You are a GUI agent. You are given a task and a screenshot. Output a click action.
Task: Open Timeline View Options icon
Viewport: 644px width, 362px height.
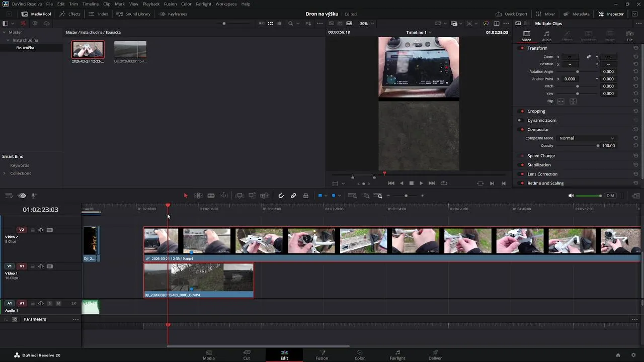coord(9,196)
